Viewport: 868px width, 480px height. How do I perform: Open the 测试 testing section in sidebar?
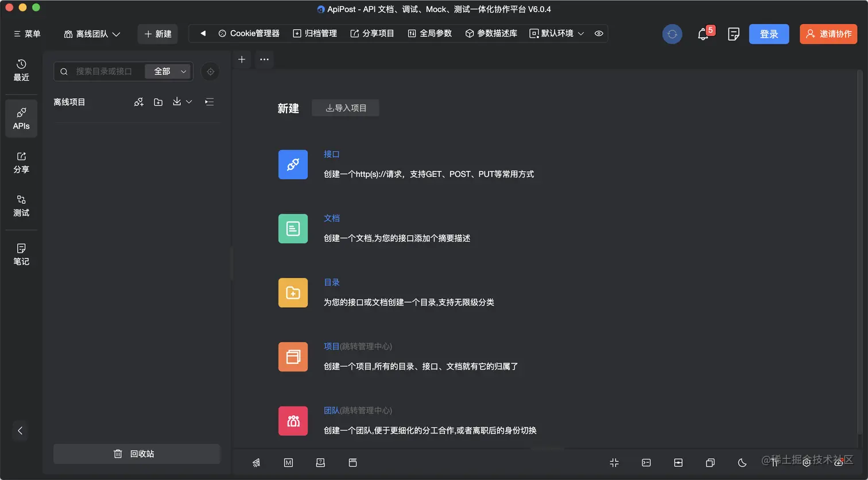click(21, 206)
